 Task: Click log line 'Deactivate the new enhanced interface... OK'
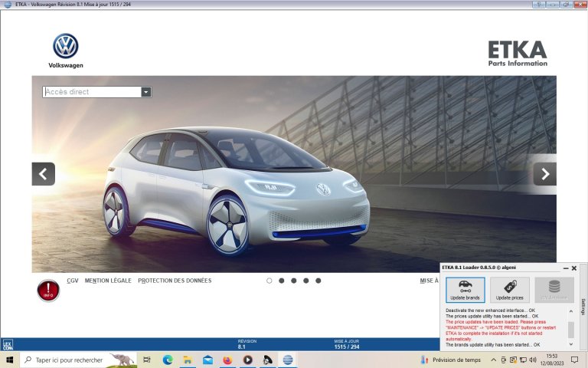(490, 310)
